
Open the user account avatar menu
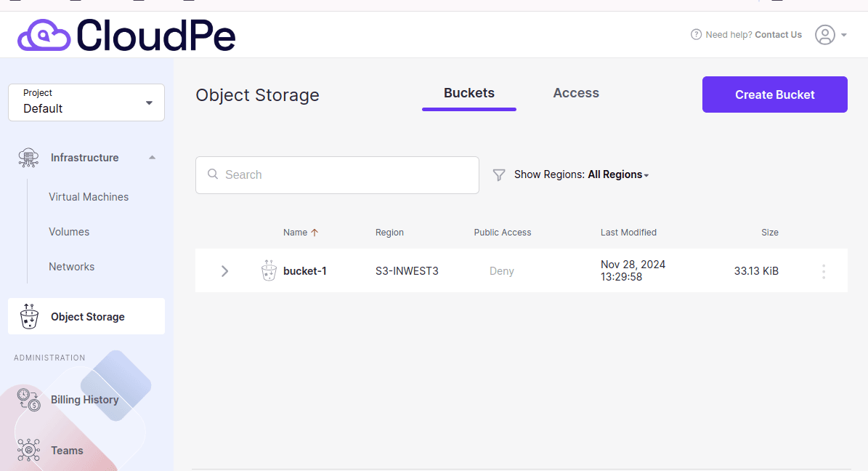[824, 34]
